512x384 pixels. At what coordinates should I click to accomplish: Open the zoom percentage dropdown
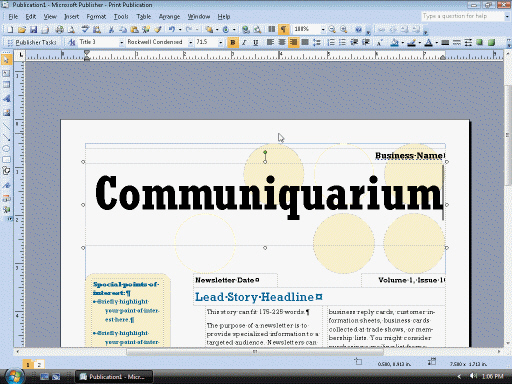pos(323,29)
